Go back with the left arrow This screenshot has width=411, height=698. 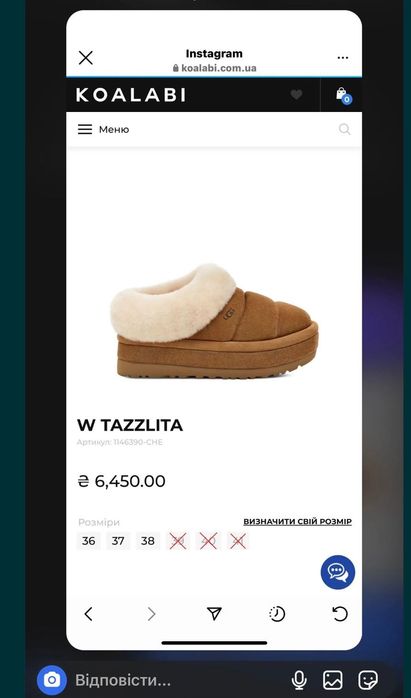pos(88,614)
